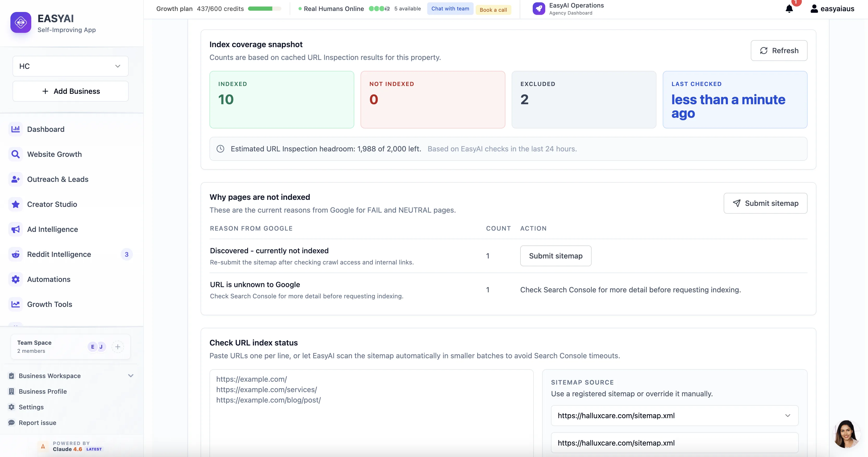Select the Website Growth tool

[x=54, y=154]
